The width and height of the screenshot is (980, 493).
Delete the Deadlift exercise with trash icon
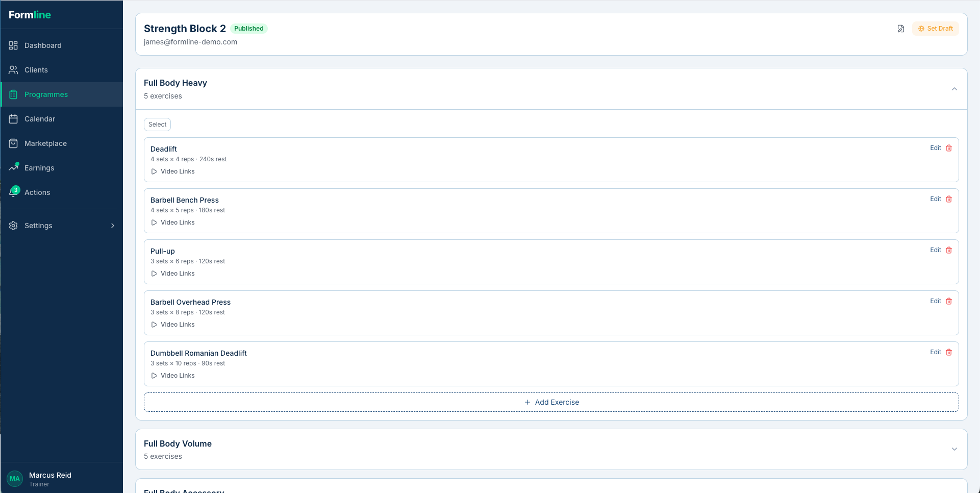pyautogui.click(x=949, y=148)
